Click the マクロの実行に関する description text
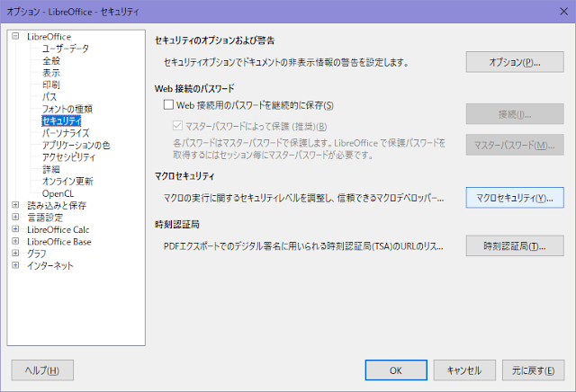 click(x=304, y=198)
